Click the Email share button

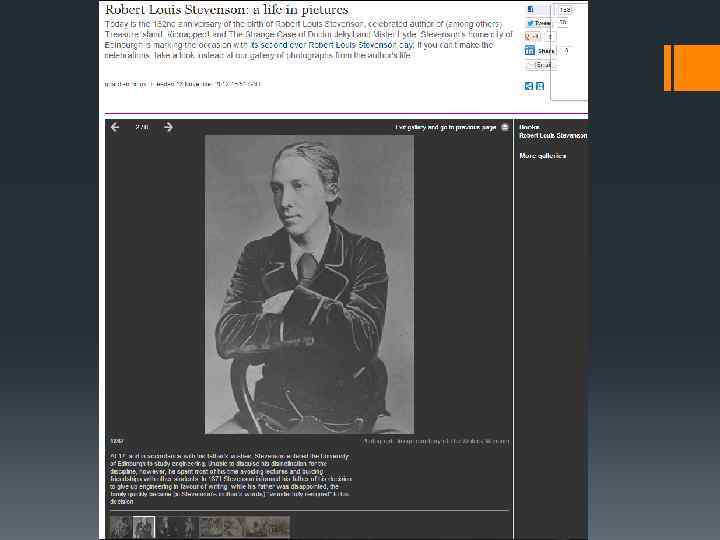541,65
